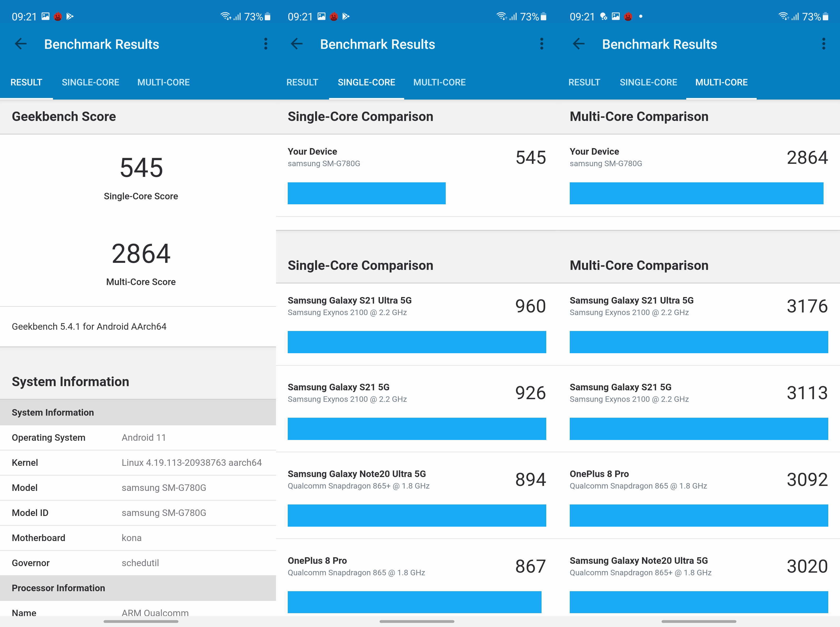Tap the gesture navigation handle on the right screen

[x=698, y=621]
